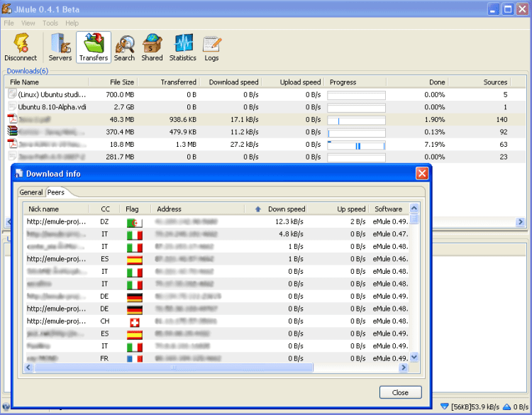Image resolution: width=532 pixels, height=415 pixels.
Task: Open the Tools menu
Action: [x=50, y=23]
